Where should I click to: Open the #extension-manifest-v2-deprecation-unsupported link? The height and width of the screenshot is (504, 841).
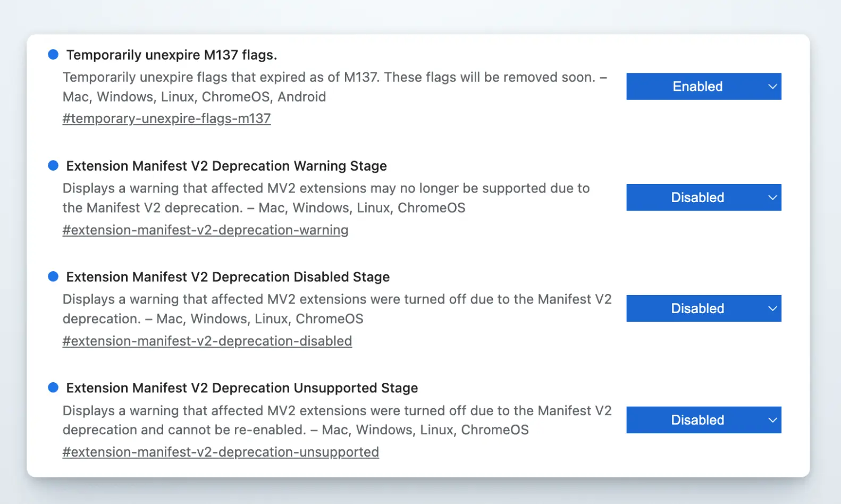click(221, 451)
